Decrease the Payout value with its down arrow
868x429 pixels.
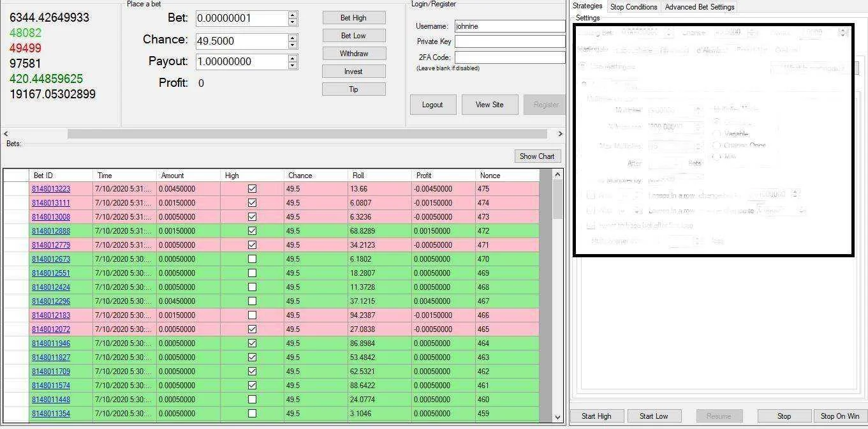293,66
